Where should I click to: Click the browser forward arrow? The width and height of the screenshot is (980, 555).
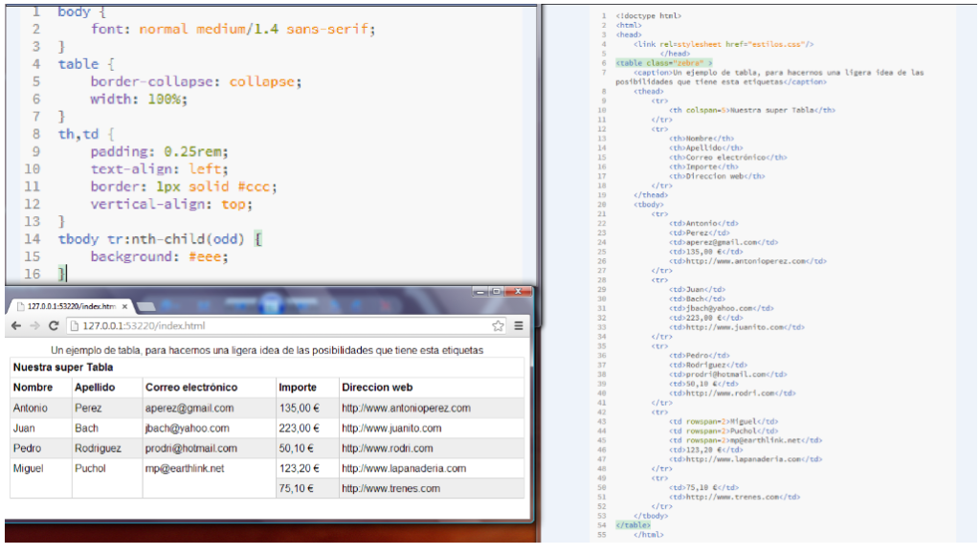[34, 326]
